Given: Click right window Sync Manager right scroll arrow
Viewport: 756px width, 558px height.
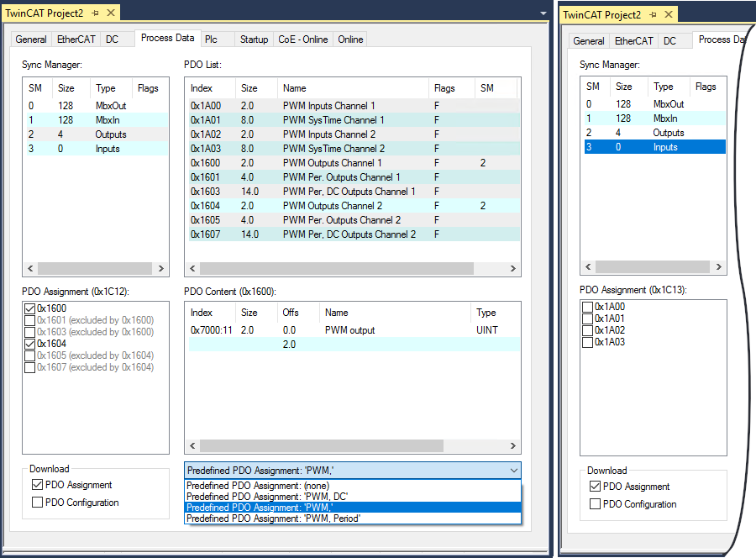Looking at the screenshot, I should 719,266.
